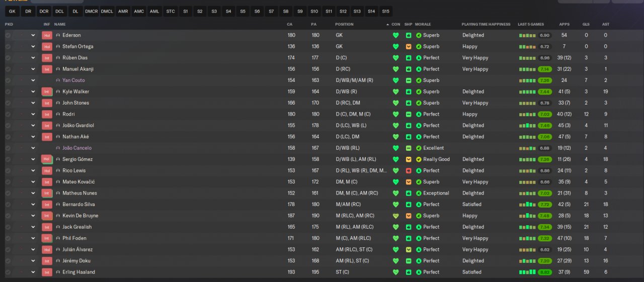Click the person icon beside Jack Grealish

58,227
